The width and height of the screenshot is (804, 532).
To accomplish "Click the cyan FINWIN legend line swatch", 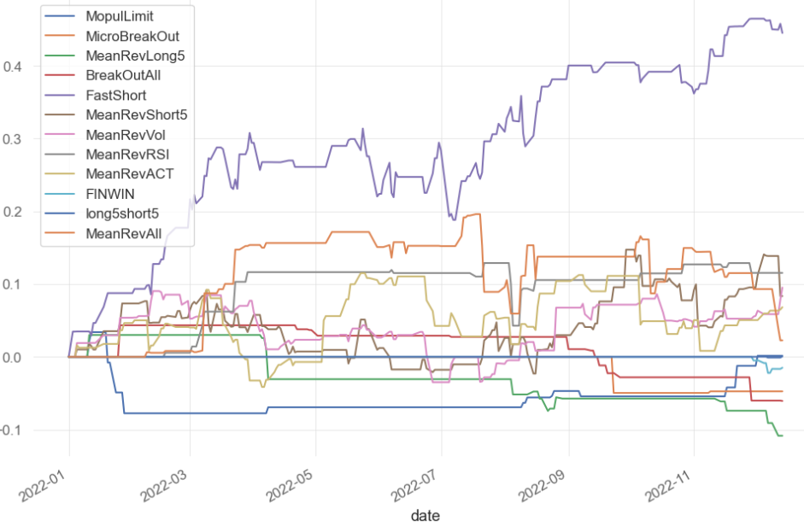I will tap(62, 194).
